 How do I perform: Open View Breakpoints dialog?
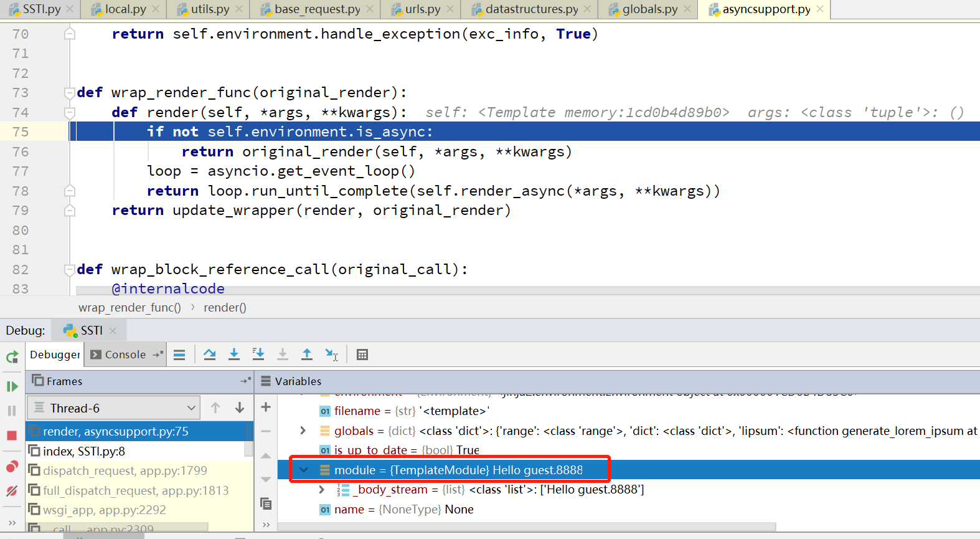point(12,467)
